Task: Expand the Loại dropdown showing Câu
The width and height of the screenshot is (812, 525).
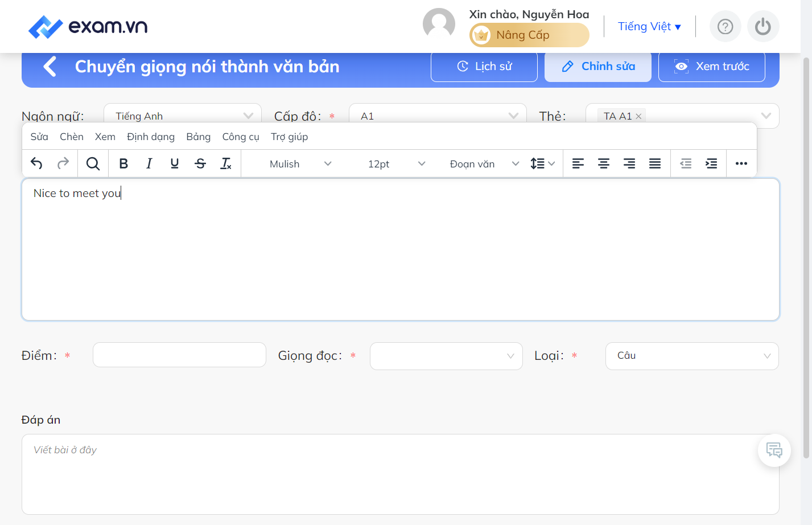Action: point(692,356)
